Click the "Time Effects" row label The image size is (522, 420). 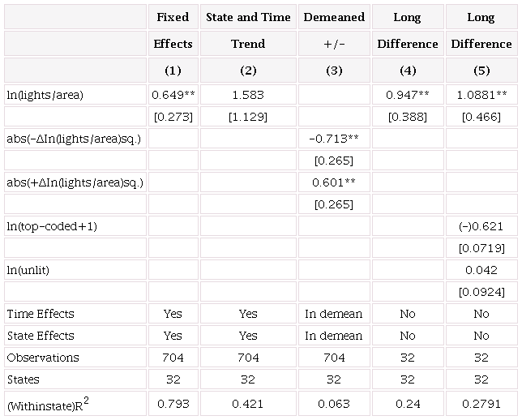point(41,314)
